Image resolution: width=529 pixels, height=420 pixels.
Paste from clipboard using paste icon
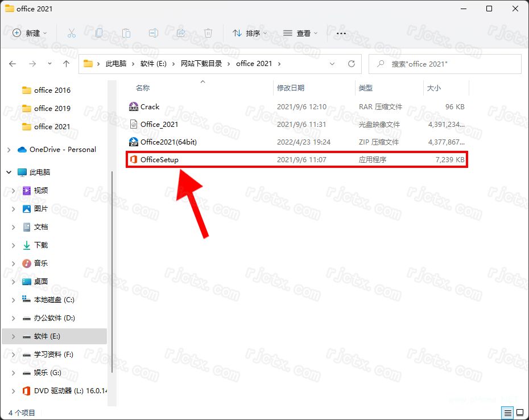tap(126, 34)
